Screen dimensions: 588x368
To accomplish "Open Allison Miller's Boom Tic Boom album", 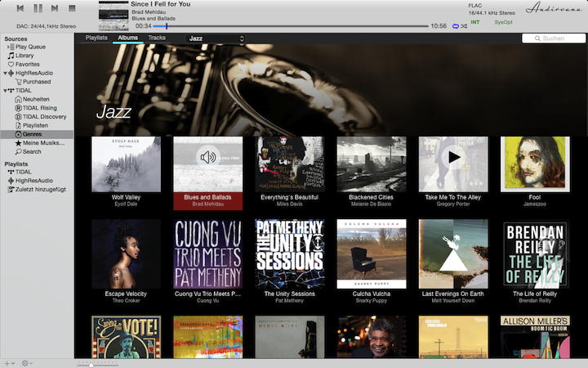I will pos(535,337).
